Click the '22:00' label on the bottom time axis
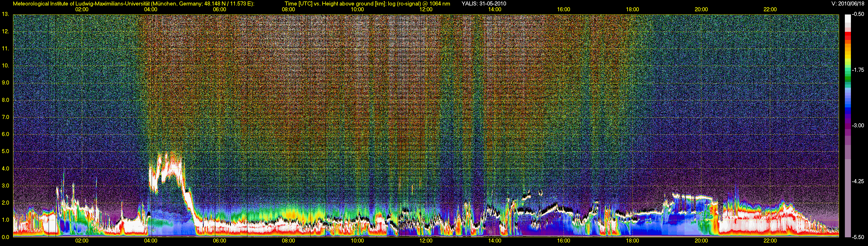This screenshot has width=868, height=246. 770,241
